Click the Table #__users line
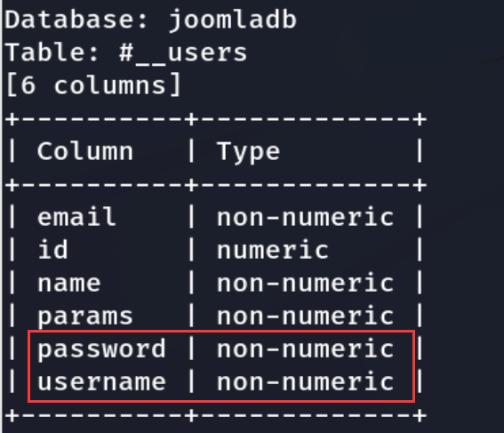 click(x=126, y=52)
